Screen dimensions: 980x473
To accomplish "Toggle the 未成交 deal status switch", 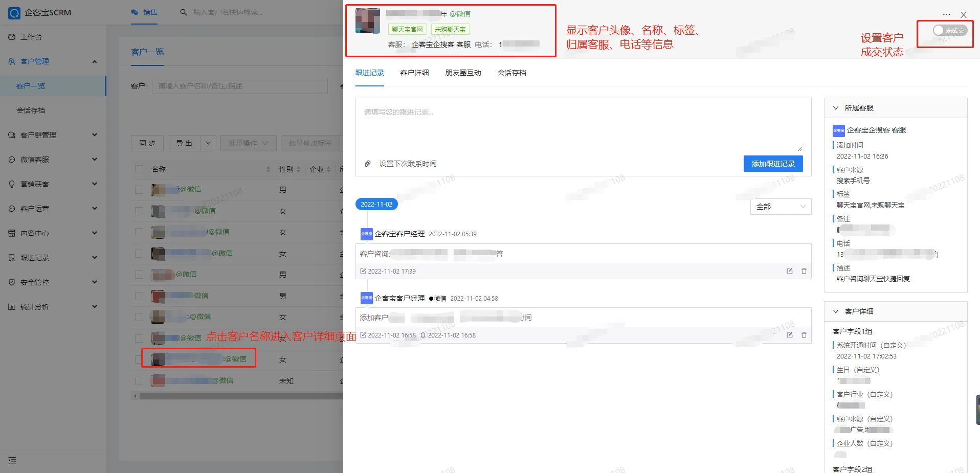I will 949,31.
